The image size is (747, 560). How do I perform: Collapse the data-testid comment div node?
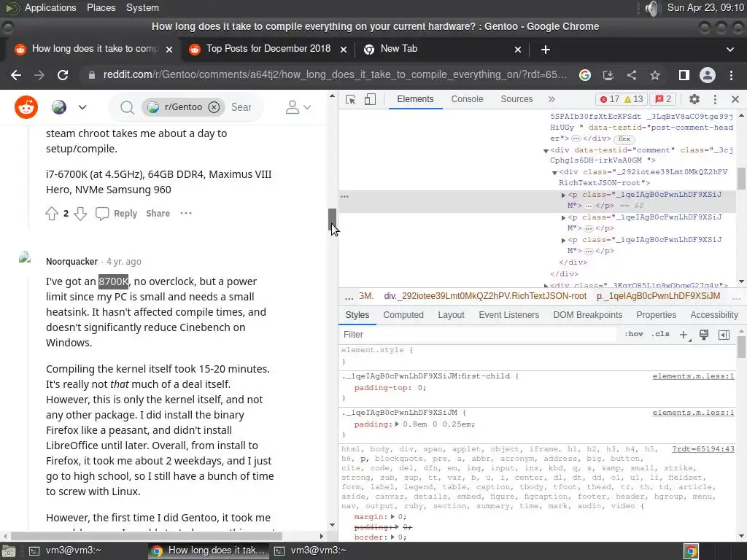pos(546,150)
